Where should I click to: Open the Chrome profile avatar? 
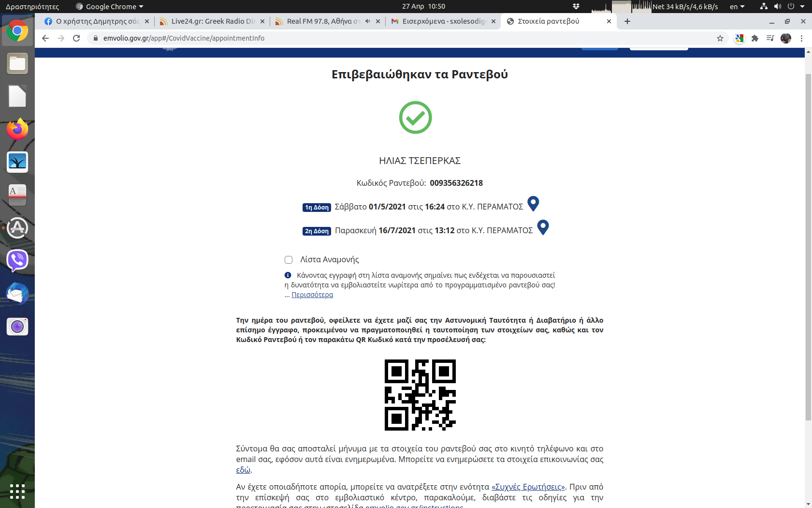tap(786, 38)
